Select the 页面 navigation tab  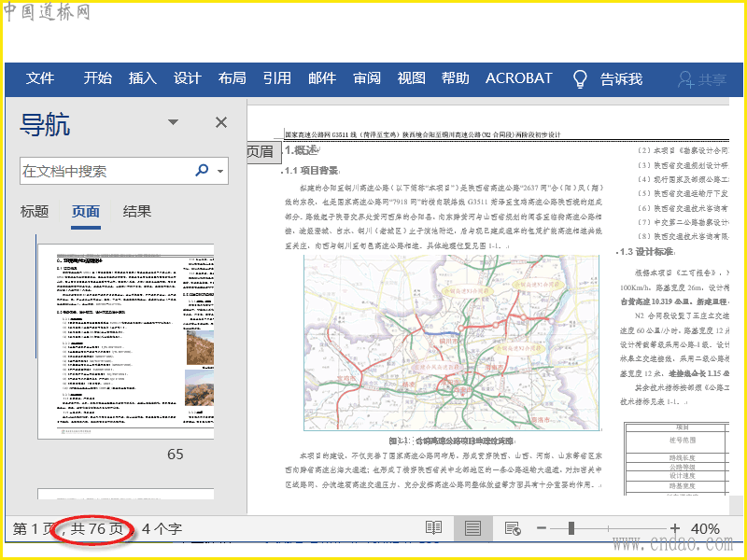click(86, 212)
